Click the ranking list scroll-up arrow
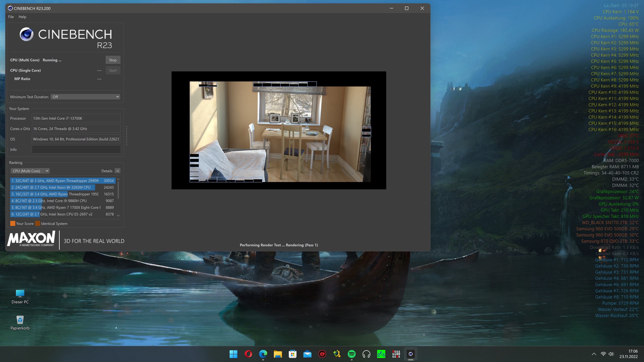The width and height of the screenshot is (644, 362). click(x=118, y=179)
